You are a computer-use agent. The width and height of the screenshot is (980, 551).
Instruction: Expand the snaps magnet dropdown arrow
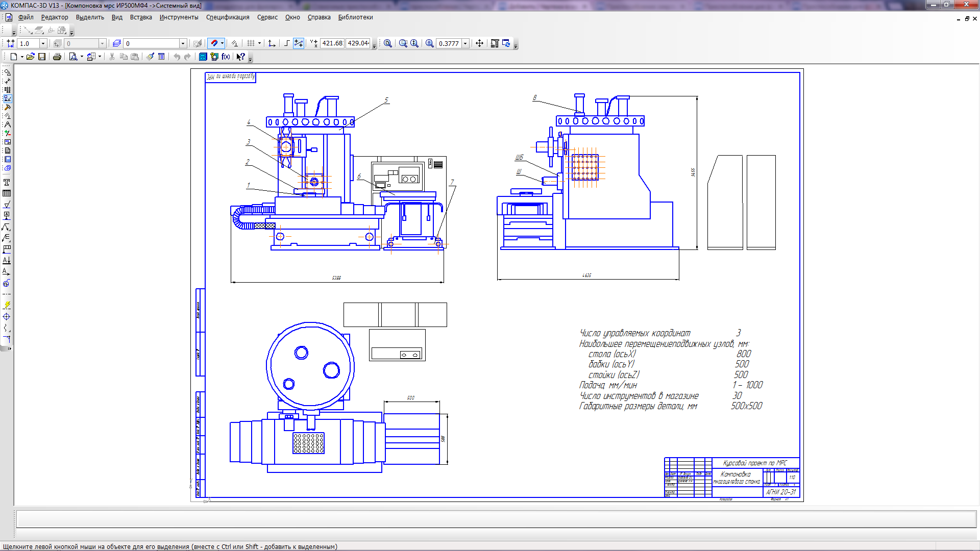(x=222, y=43)
